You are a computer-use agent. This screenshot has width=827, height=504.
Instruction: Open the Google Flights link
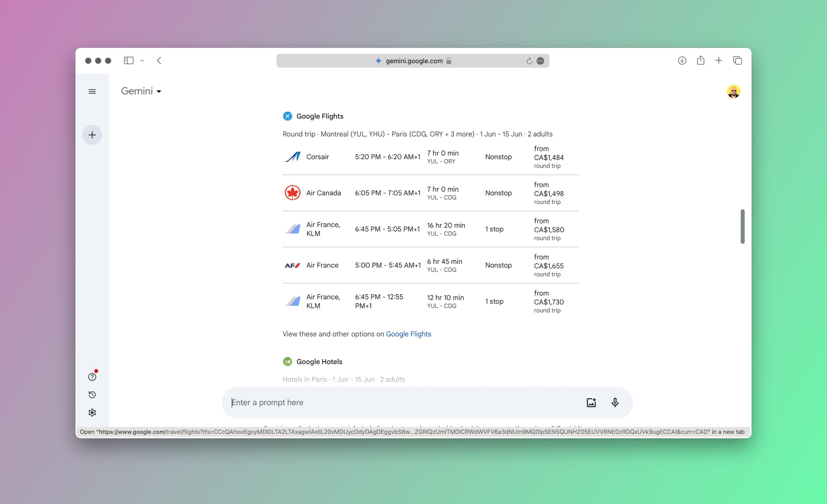point(408,334)
